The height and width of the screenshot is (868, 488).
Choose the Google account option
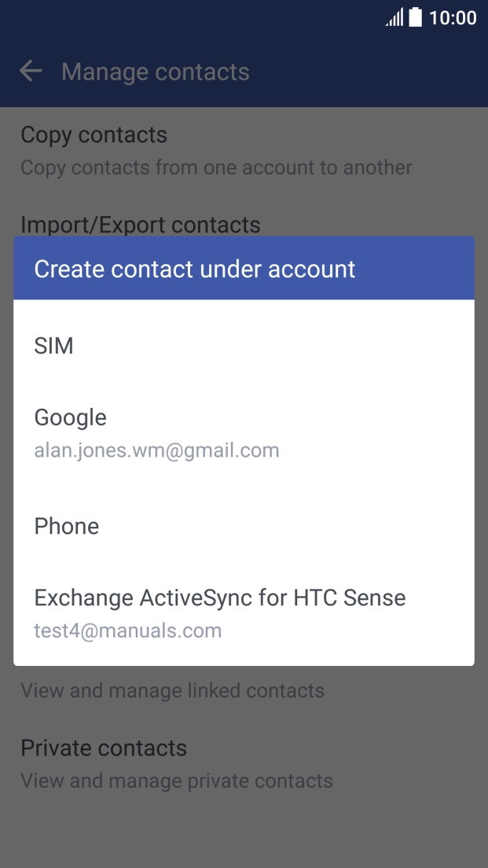point(71,417)
